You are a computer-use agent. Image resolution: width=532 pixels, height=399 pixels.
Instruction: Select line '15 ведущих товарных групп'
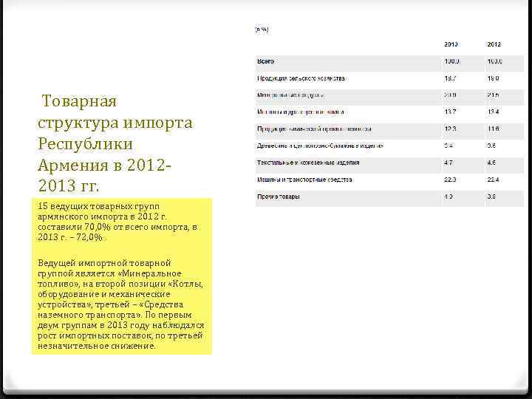(98, 206)
